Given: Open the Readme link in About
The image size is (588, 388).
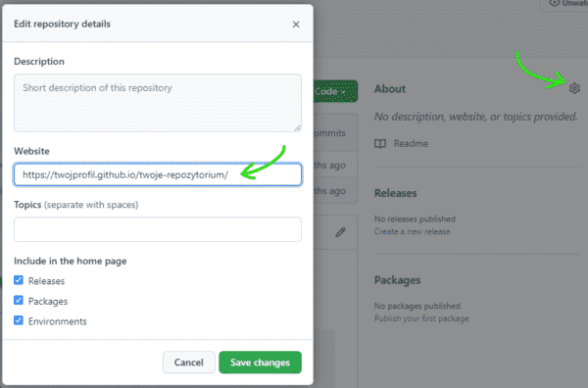Looking at the screenshot, I should coord(411,144).
